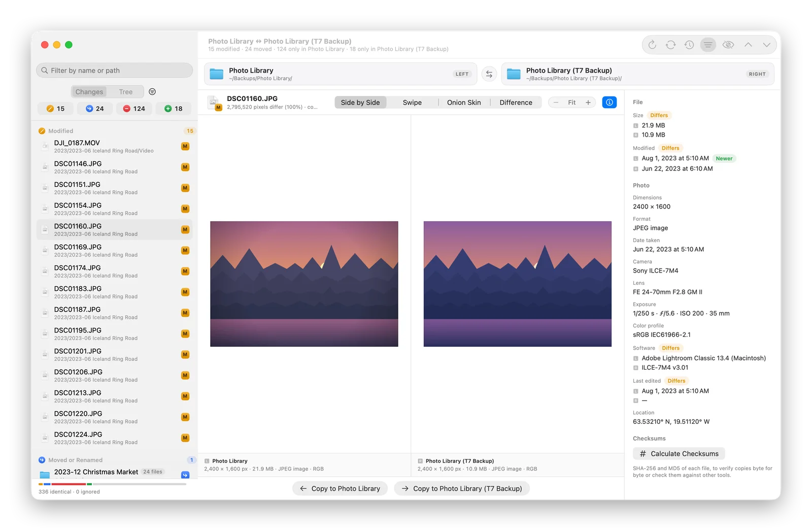Go to next difference arrow
The width and height of the screenshot is (812, 531).
(x=766, y=45)
